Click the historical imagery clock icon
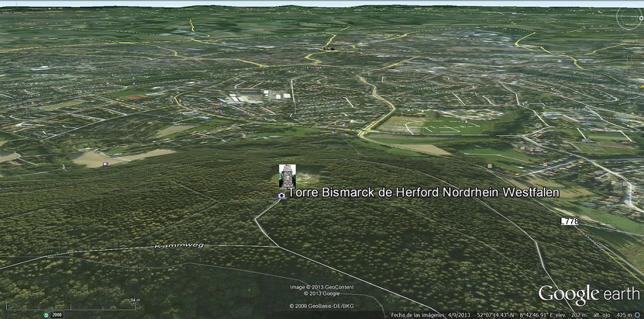Viewport: 644px width, 319px height. (x=46, y=315)
